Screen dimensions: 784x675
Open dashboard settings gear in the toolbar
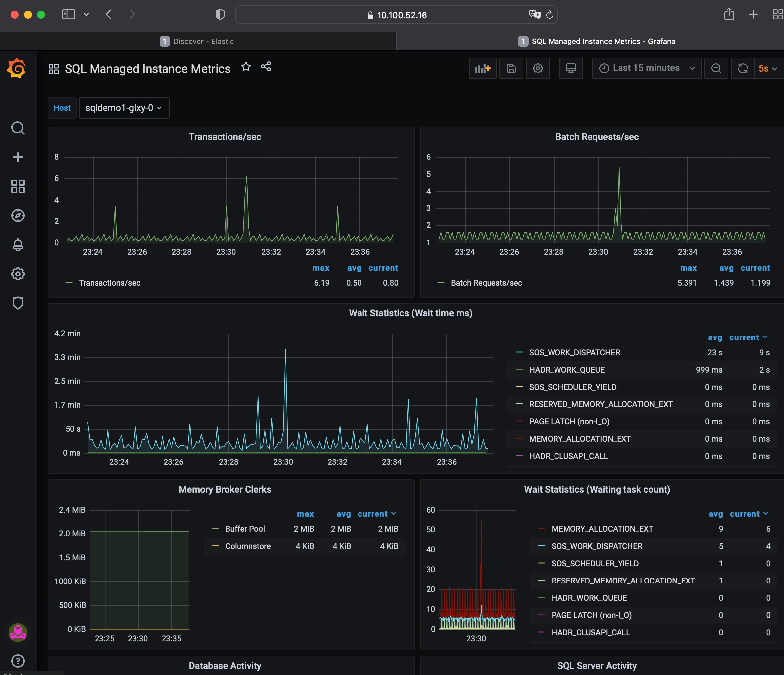(538, 68)
